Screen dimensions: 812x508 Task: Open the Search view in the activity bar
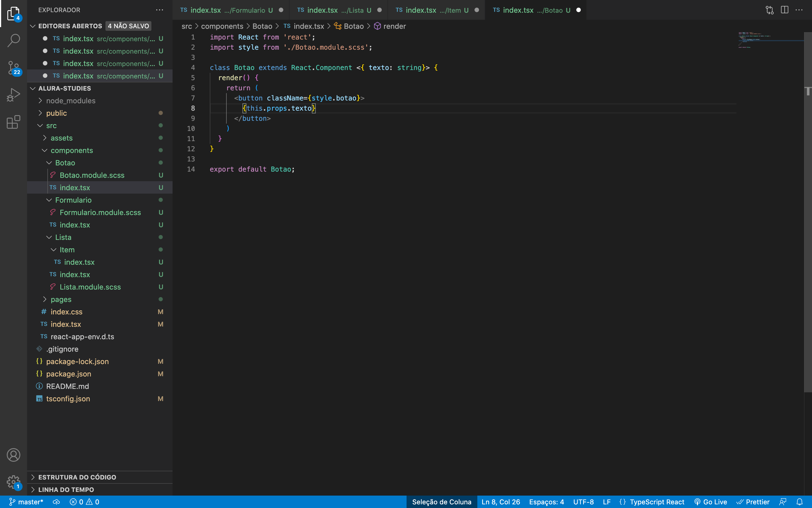[x=14, y=40]
